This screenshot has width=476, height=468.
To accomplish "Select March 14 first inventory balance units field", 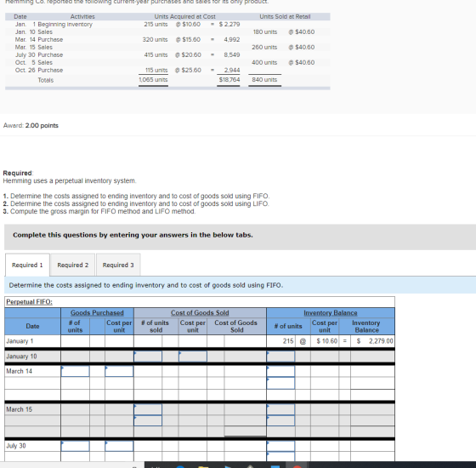I will tap(280, 371).
